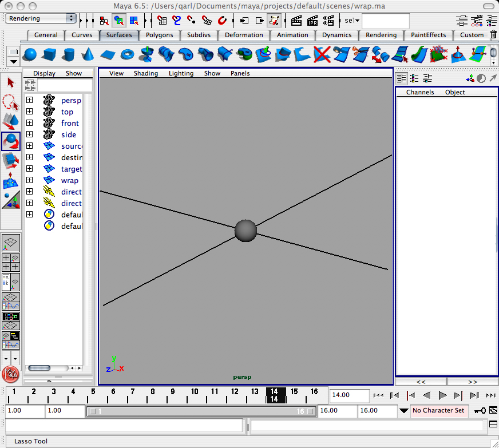This screenshot has width=499, height=448.
Task: Switch to the Polygons shelf tab
Action: (x=160, y=35)
